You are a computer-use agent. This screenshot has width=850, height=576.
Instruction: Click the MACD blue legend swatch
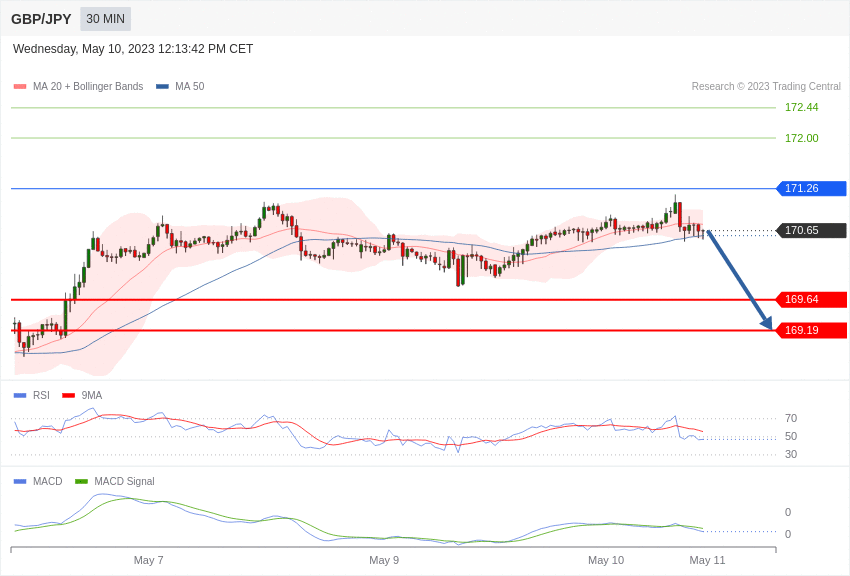point(20,481)
